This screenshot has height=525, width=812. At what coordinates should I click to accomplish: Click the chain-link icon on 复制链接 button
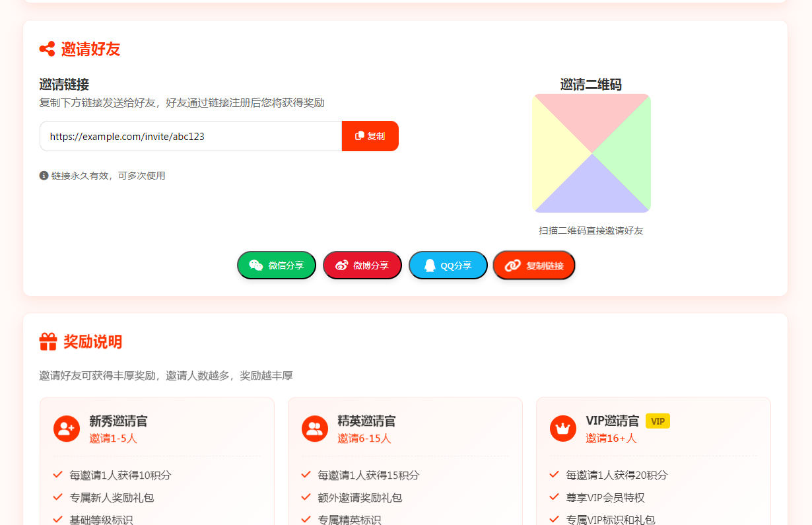512,265
